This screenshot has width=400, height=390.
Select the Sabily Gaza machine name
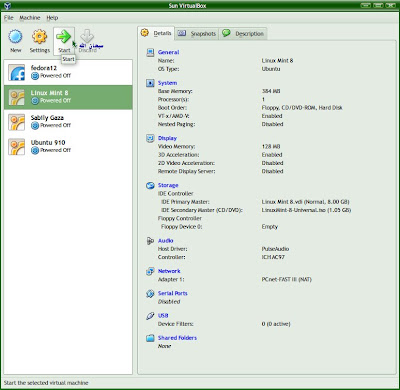pyautogui.click(x=47, y=118)
